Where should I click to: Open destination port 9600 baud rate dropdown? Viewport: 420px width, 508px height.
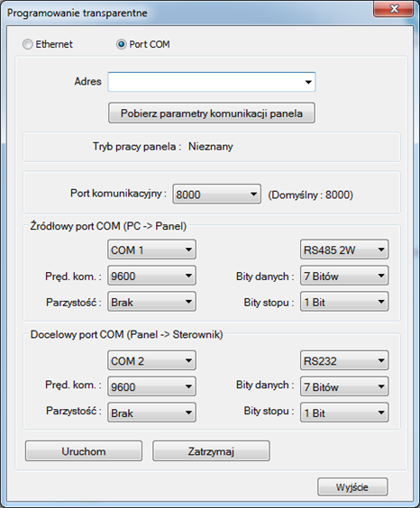click(x=151, y=386)
